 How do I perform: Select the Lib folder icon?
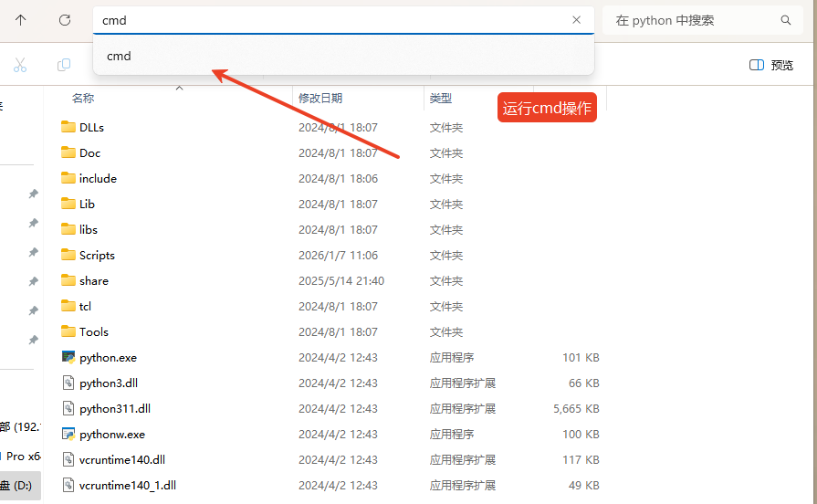(x=68, y=204)
